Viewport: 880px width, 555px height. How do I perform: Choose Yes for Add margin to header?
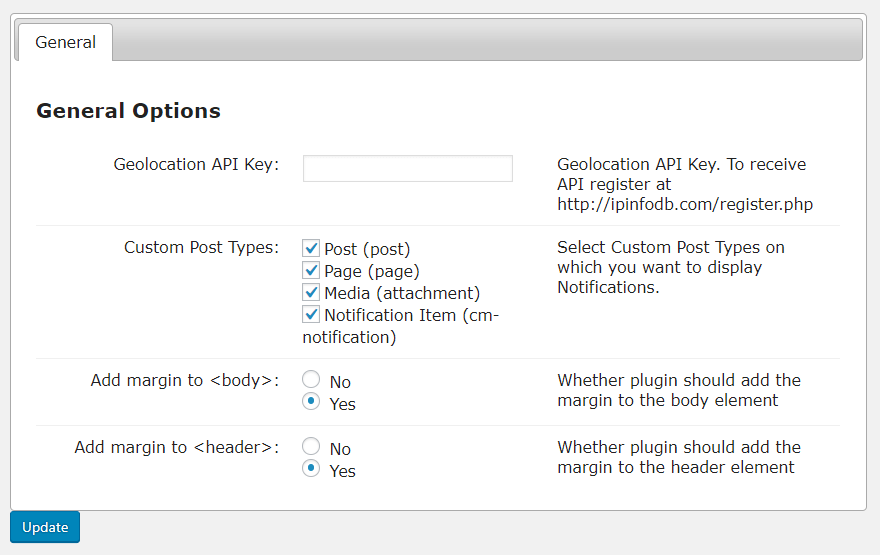(x=311, y=469)
